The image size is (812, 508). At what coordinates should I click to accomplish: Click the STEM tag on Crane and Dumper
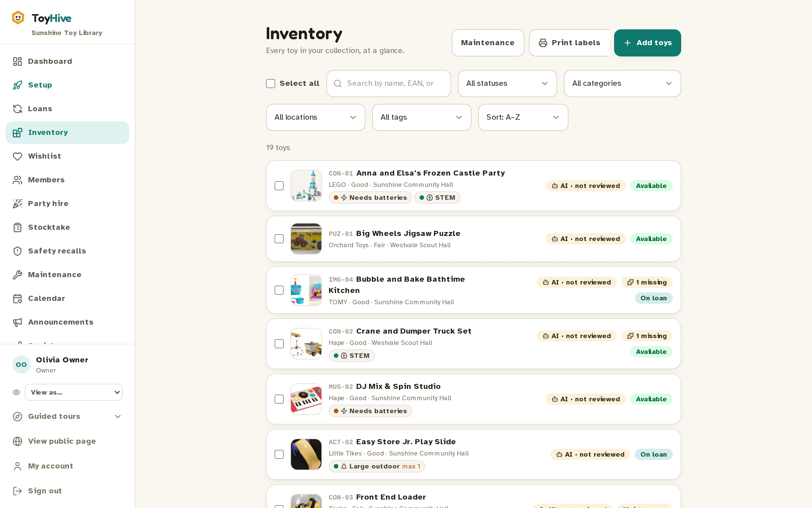(x=352, y=356)
